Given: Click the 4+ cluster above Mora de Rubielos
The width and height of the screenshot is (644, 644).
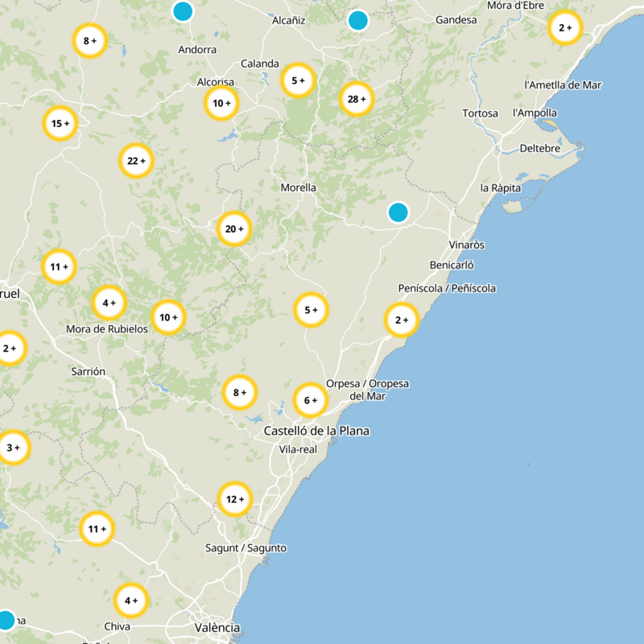Looking at the screenshot, I should point(109,303).
